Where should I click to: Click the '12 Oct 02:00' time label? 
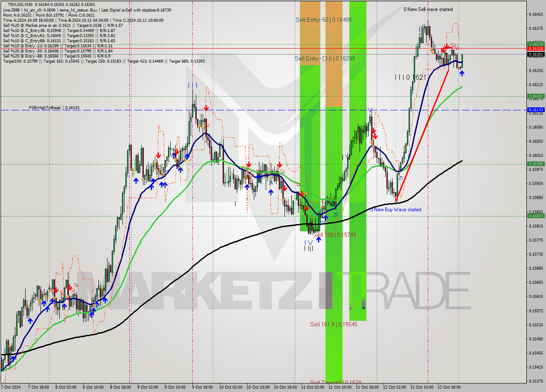(x=394, y=387)
